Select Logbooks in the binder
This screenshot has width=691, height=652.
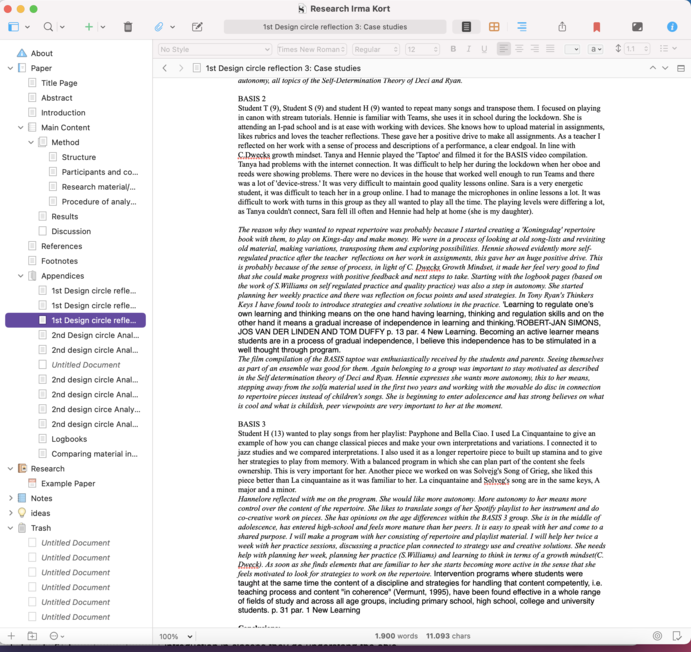[x=69, y=439]
